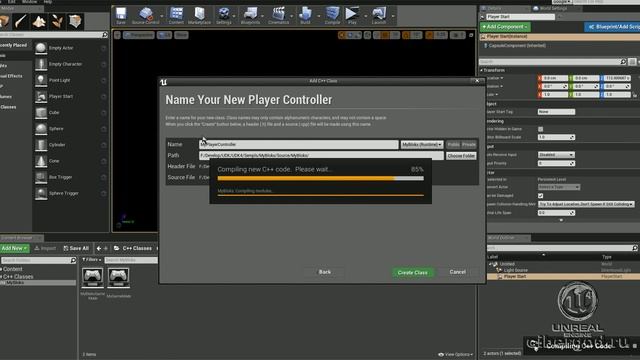Open the Marketplace toolbar icon
The height and width of the screenshot is (360, 640).
tap(200, 16)
